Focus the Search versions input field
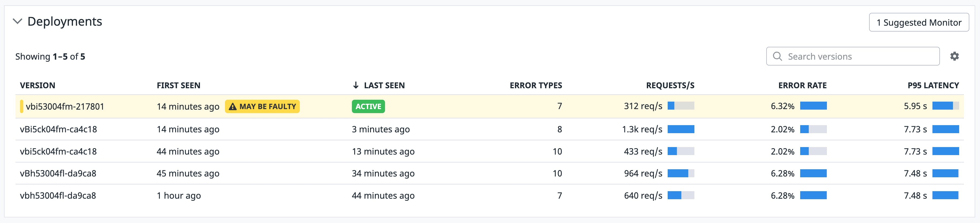This screenshot has height=223, width=980. tap(860, 56)
